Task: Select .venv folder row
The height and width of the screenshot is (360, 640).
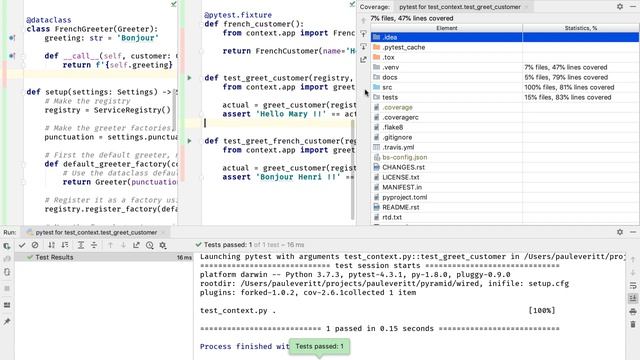Action: click(x=505, y=67)
